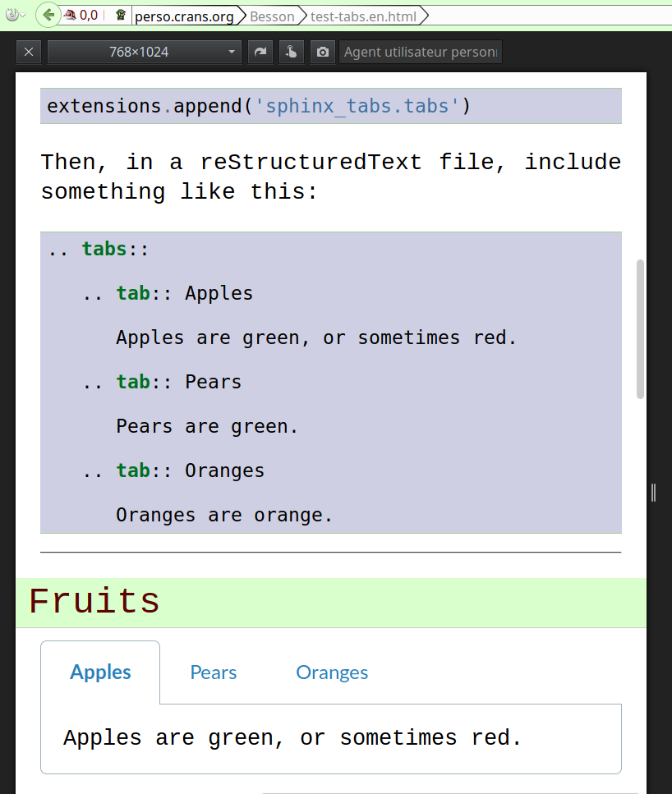The height and width of the screenshot is (794, 672).
Task: Click the browser menu icon at far left
Action: tap(12, 15)
